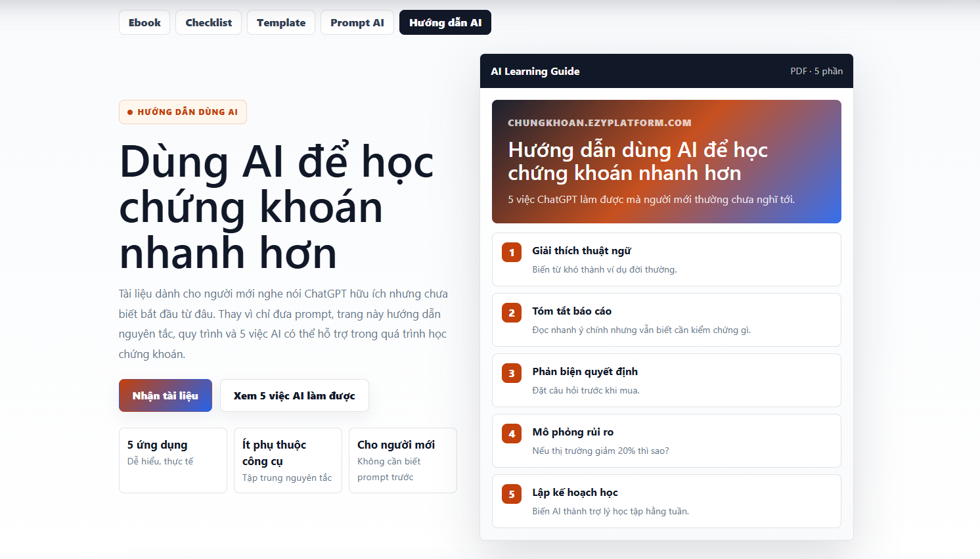Click the number 2 badge icon
Image resolution: width=980 pixels, height=559 pixels.
[x=512, y=313]
